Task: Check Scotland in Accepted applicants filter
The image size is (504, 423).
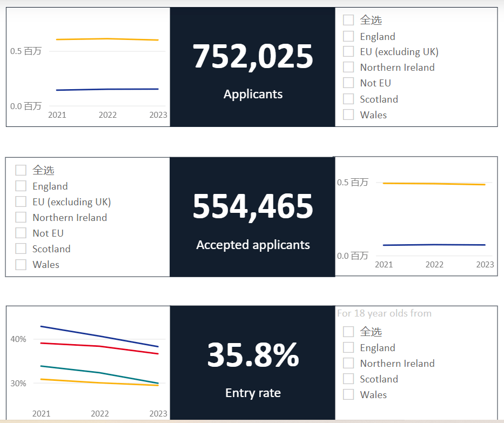Action: click(21, 249)
